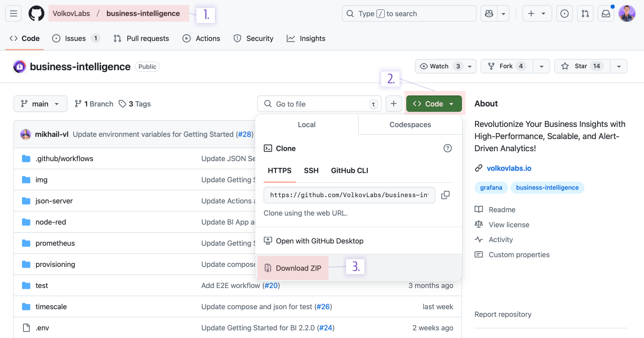Click the Readme book icon
The image size is (644, 338).
479,209
